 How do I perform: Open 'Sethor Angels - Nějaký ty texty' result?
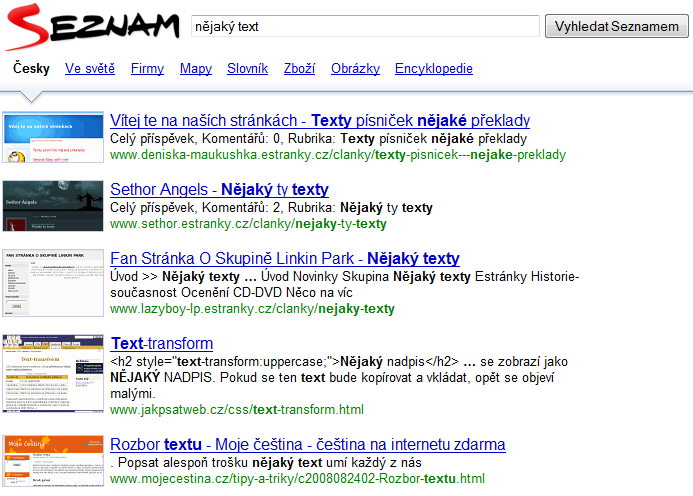(x=219, y=189)
